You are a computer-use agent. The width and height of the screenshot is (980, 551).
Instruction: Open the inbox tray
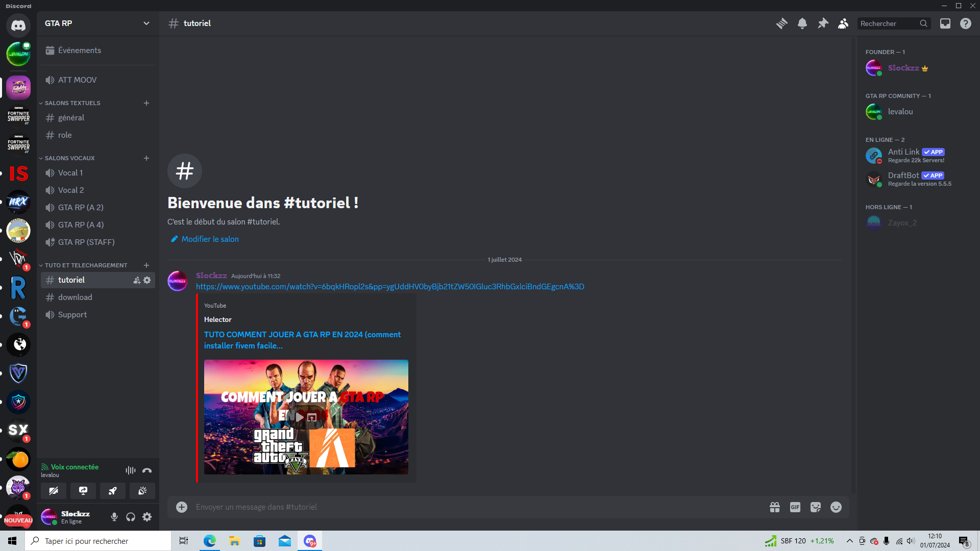945,23
